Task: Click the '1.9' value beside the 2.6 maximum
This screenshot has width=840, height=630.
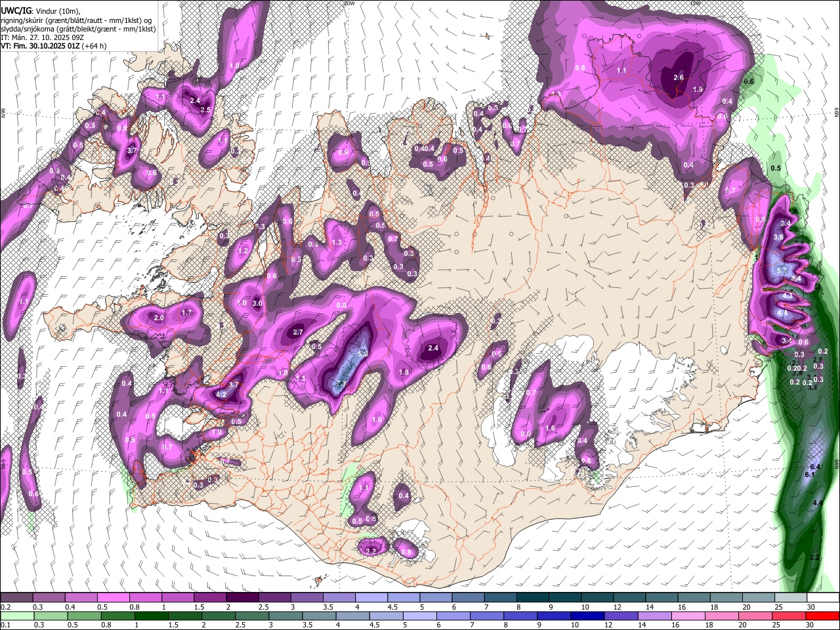Action: (698, 89)
